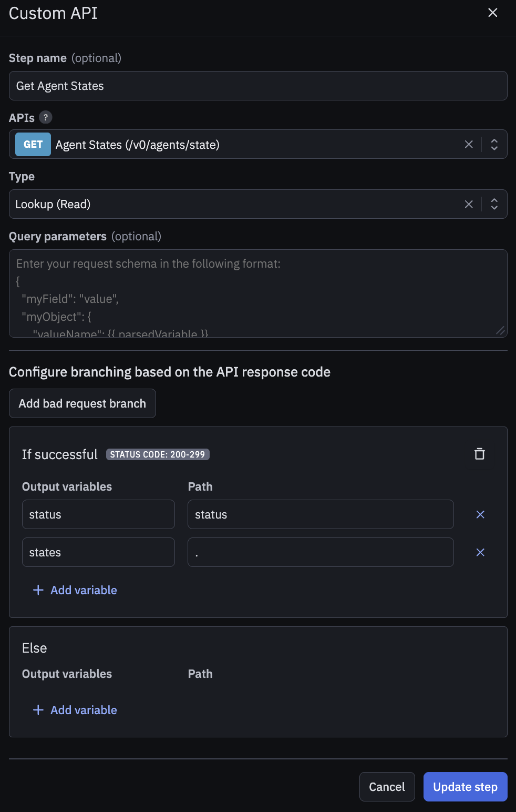Viewport: 516px width, 812px height.
Task: Open the APIs dropdown chevron
Action: tap(494, 144)
